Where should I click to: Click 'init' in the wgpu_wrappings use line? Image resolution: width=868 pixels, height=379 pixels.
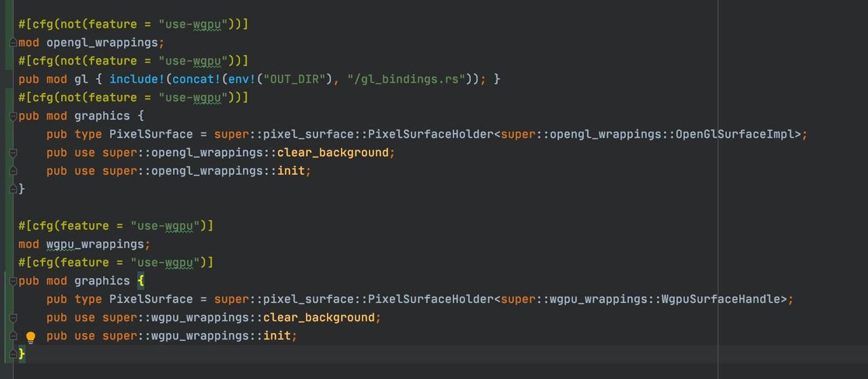277,336
